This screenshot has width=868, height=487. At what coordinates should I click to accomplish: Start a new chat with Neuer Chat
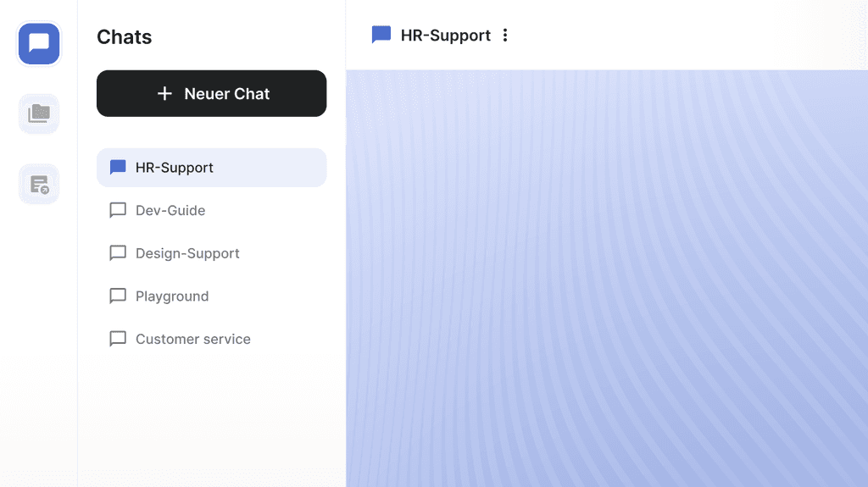[x=211, y=93]
